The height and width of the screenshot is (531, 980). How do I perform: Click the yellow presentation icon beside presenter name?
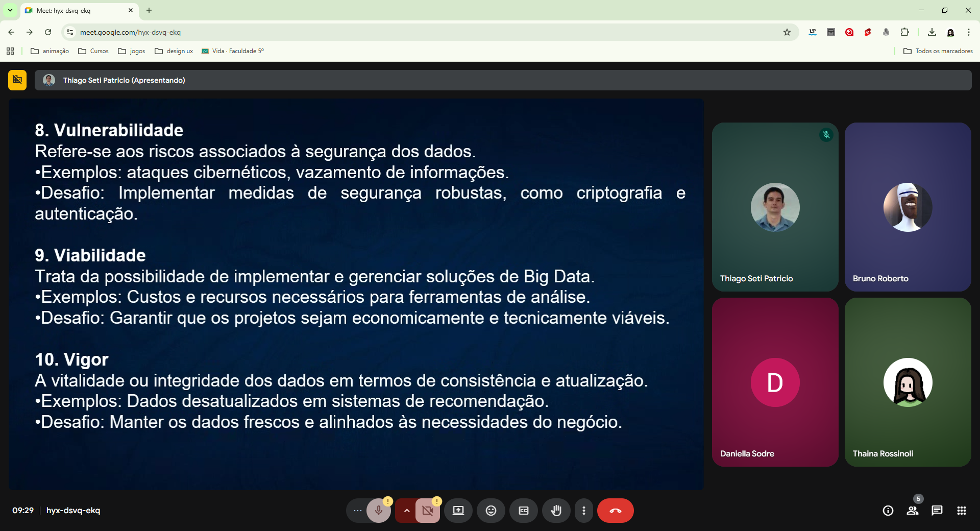coord(17,80)
